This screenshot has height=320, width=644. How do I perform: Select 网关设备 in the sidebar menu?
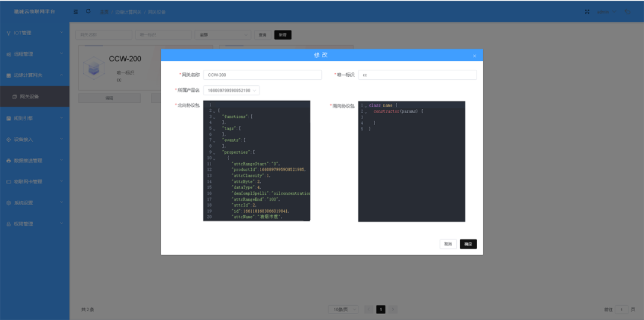tap(30, 97)
